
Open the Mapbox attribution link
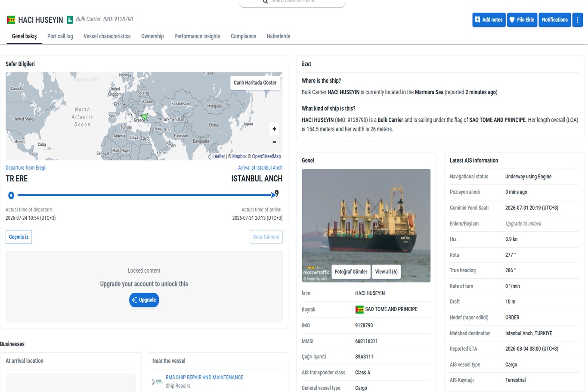point(239,156)
